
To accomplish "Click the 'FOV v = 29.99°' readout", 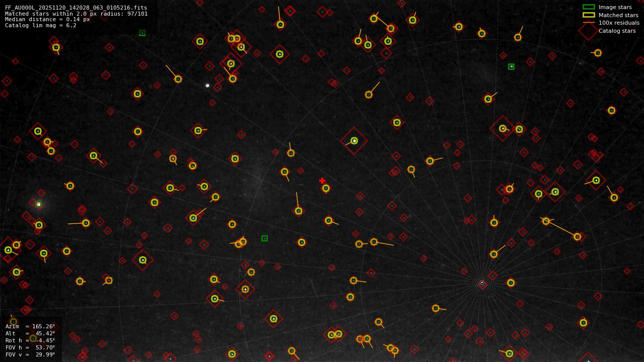I will coord(30,354).
